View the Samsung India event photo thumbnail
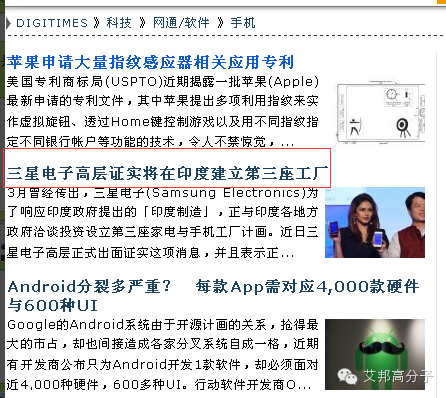 point(375,222)
